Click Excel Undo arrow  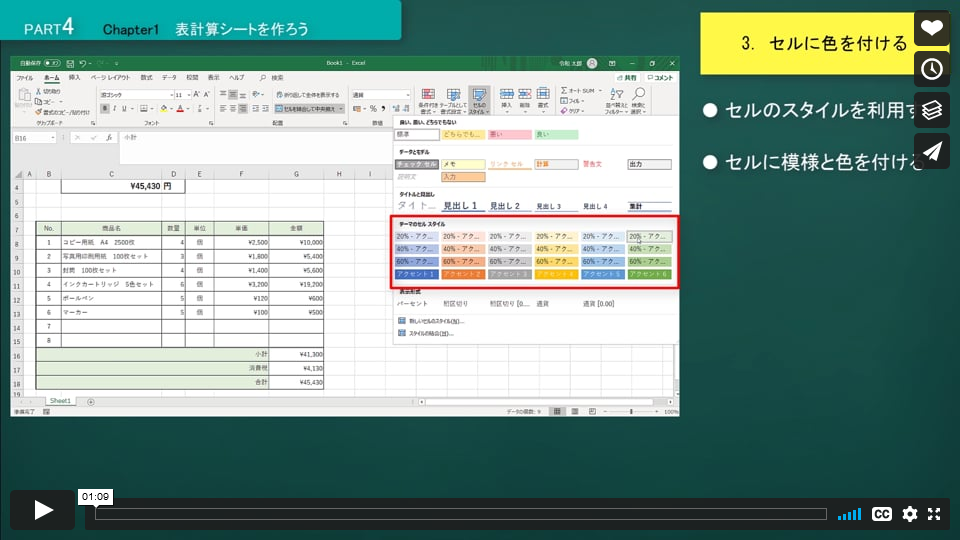click(x=83, y=63)
